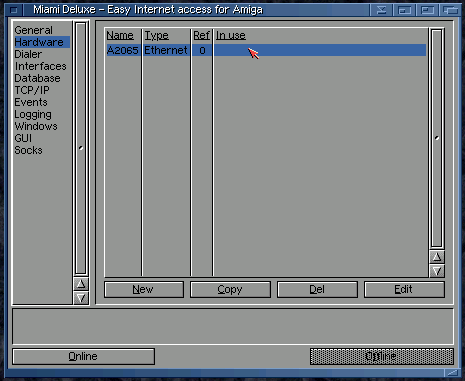Select the A2065 name cell

point(122,50)
